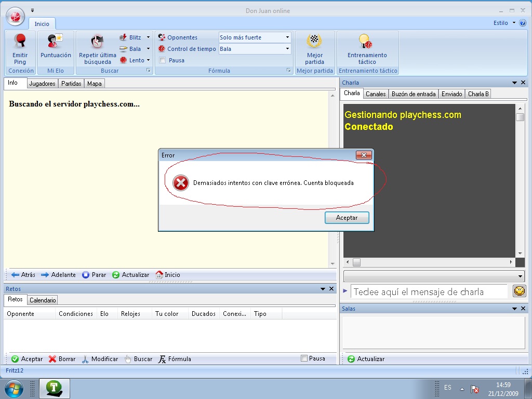This screenshot has width=532, height=399.
Task: Expand the Bala search dropdown arrow
Action: (x=148, y=49)
